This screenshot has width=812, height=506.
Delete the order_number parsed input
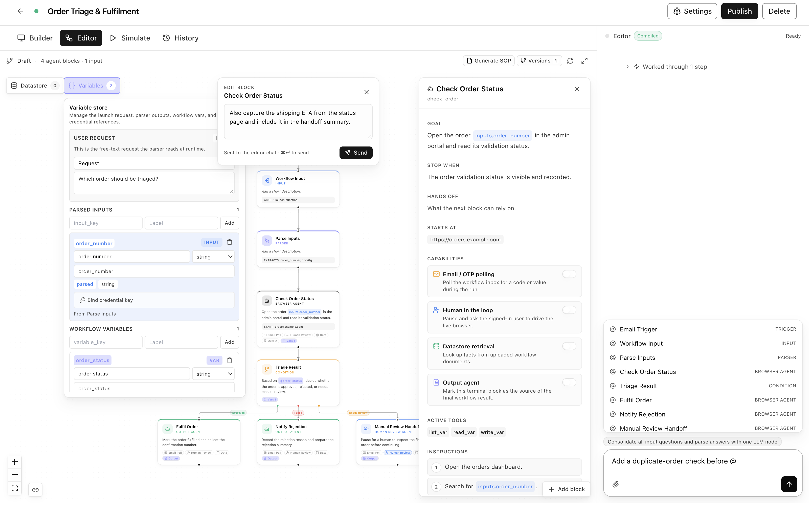click(230, 243)
